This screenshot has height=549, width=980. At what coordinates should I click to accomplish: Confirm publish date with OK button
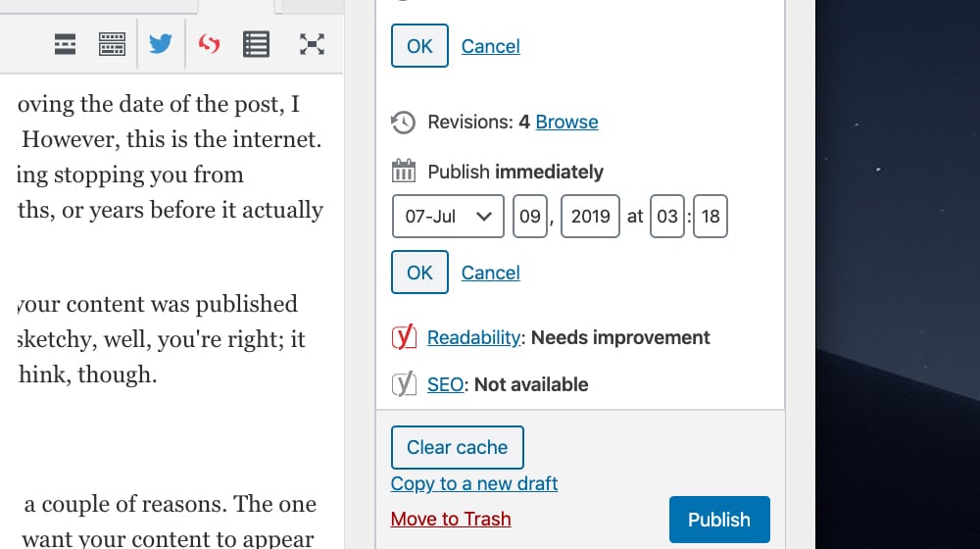[x=419, y=272]
